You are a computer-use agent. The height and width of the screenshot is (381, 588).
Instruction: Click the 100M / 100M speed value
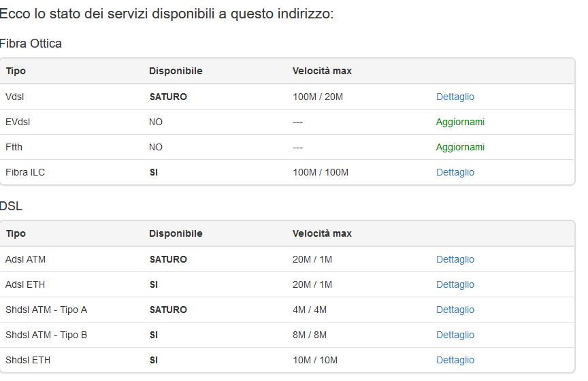click(320, 172)
